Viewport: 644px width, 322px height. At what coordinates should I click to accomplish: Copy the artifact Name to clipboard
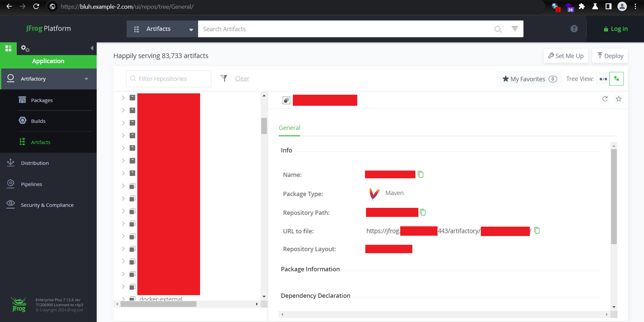coord(420,174)
